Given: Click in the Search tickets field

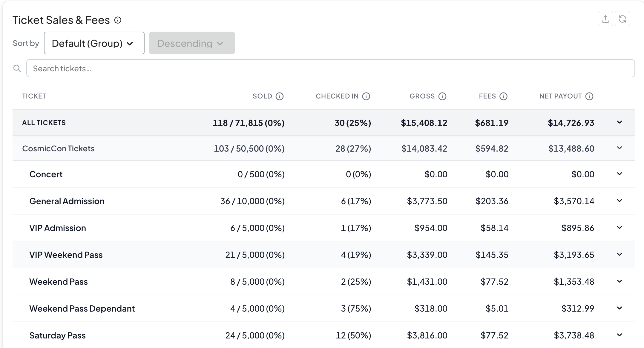Looking at the screenshot, I should point(330,68).
